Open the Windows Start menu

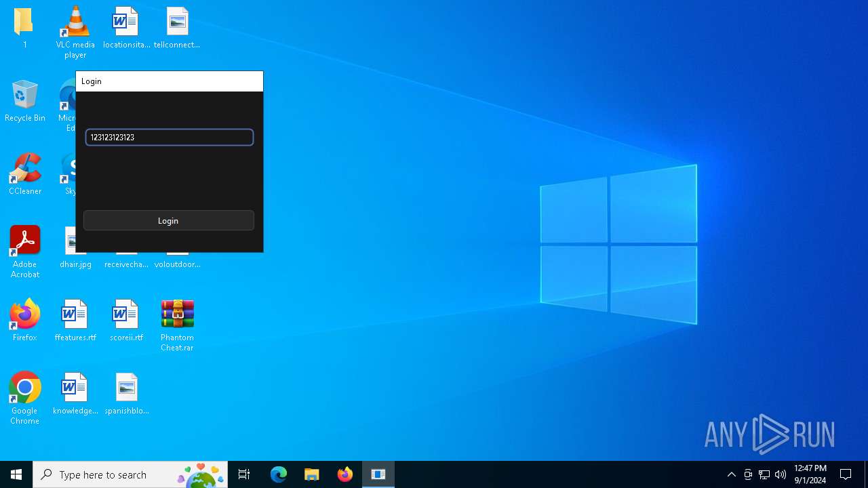click(x=16, y=474)
